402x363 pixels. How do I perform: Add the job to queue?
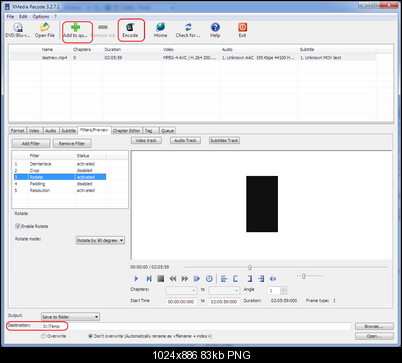[76, 30]
